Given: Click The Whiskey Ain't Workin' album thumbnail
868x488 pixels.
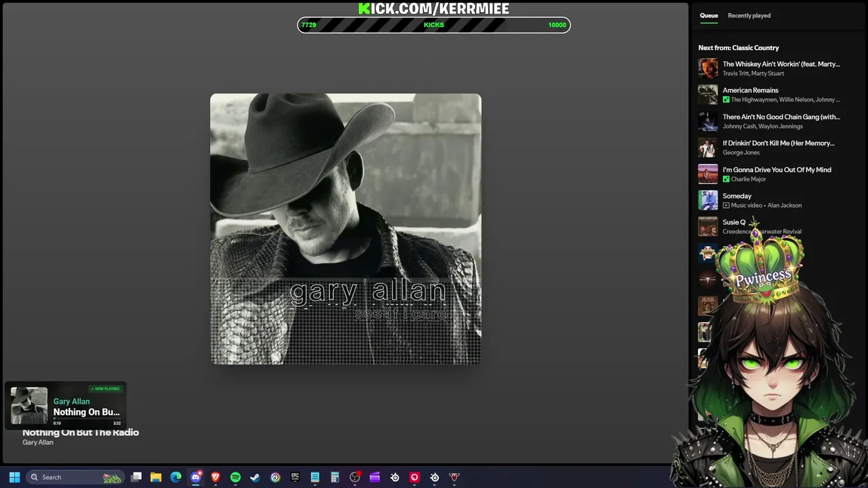Looking at the screenshot, I should click(x=708, y=68).
